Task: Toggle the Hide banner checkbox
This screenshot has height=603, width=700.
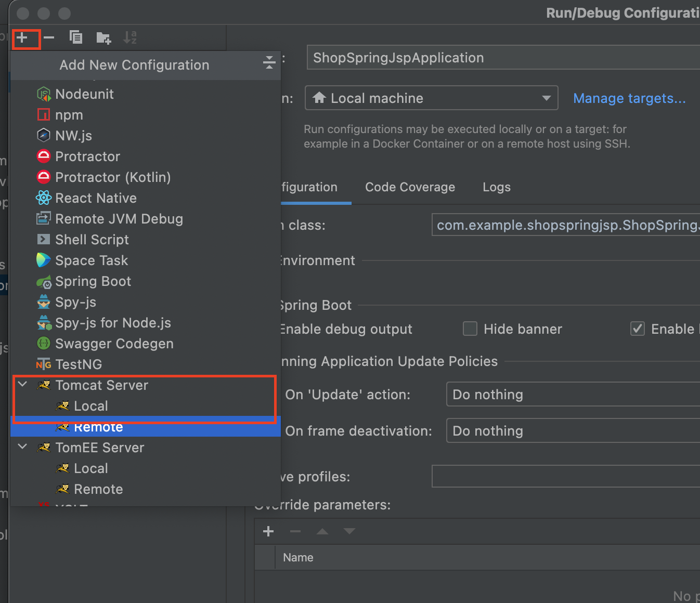Action: point(470,329)
